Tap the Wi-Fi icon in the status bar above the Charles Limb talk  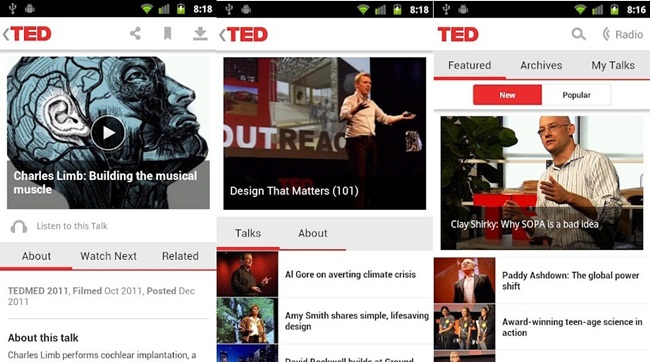(x=146, y=9)
